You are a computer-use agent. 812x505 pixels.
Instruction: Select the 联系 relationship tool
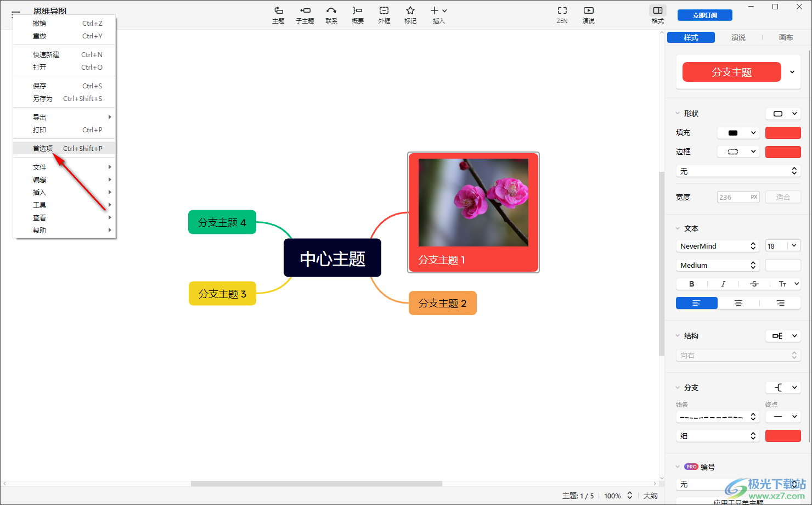click(x=331, y=15)
